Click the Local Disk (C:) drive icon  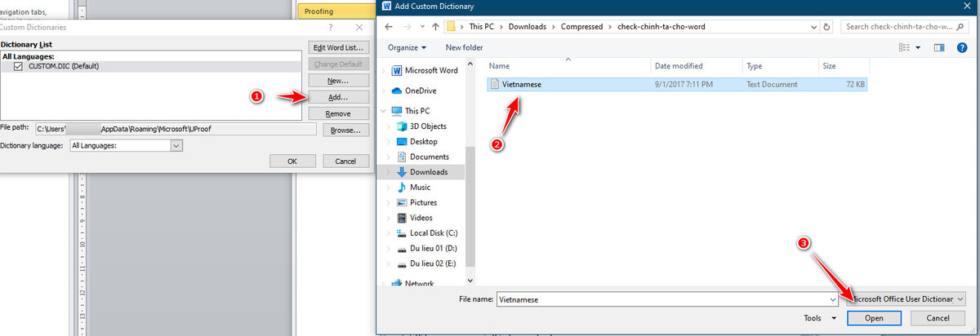click(x=401, y=232)
